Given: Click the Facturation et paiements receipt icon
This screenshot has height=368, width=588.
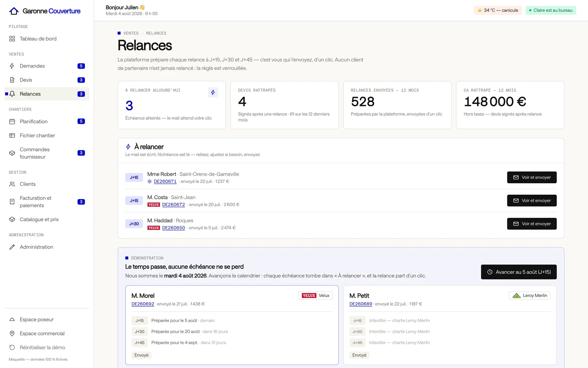Looking at the screenshot, I should (12, 202).
